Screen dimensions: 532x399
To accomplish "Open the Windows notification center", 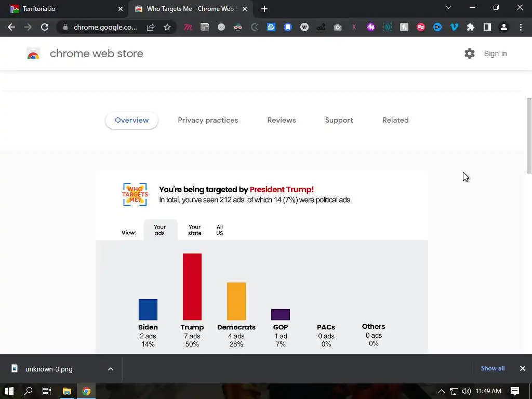I will [515, 391].
